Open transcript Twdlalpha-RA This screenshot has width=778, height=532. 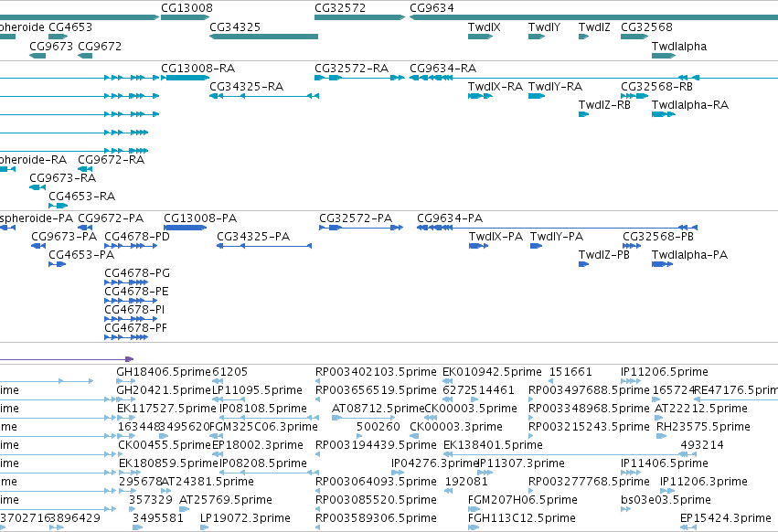coord(664,114)
